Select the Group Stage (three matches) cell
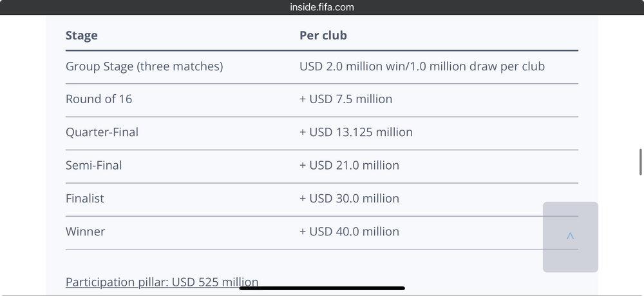This screenshot has height=296, width=644. (x=144, y=66)
